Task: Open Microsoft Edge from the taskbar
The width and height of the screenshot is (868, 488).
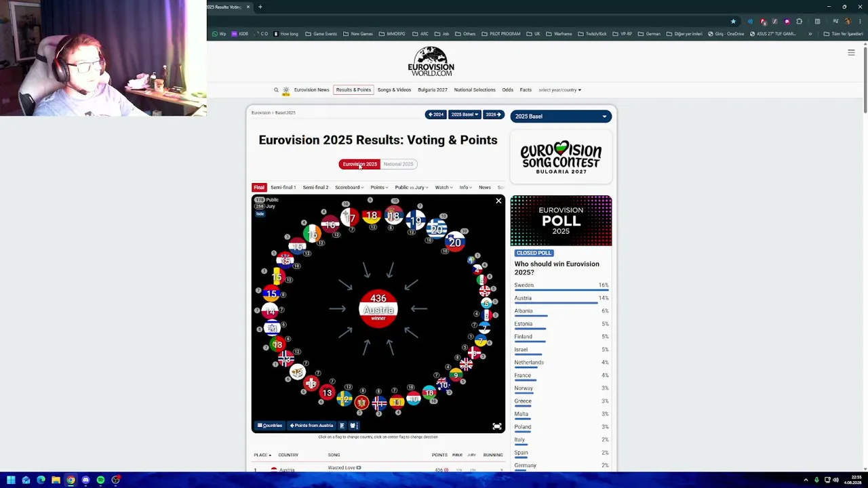Action: (41, 480)
